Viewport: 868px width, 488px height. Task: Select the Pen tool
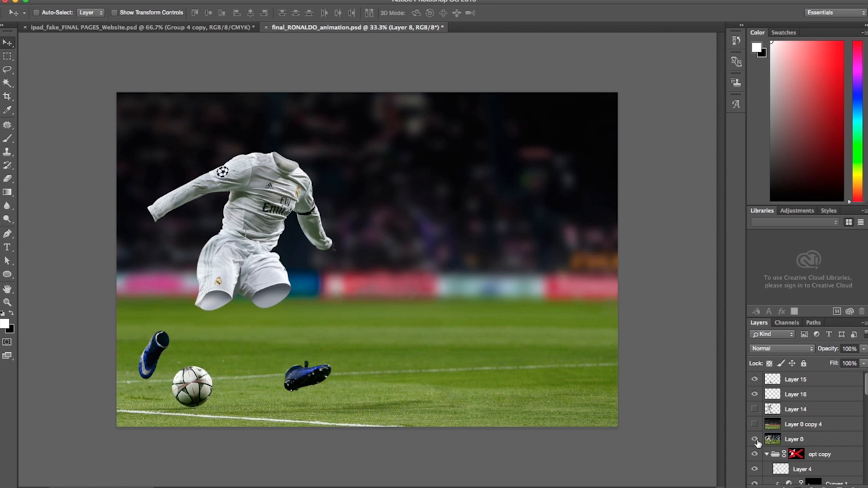[x=7, y=235]
